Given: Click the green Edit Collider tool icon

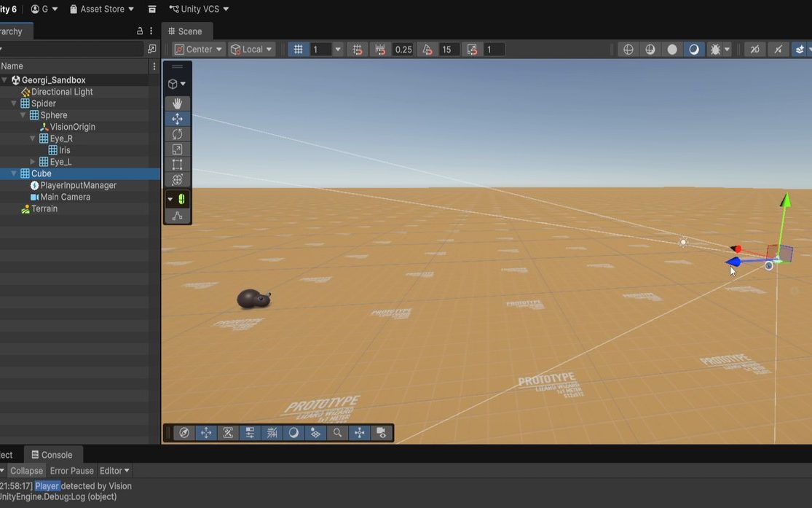Looking at the screenshot, I should [x=181, y=199].
